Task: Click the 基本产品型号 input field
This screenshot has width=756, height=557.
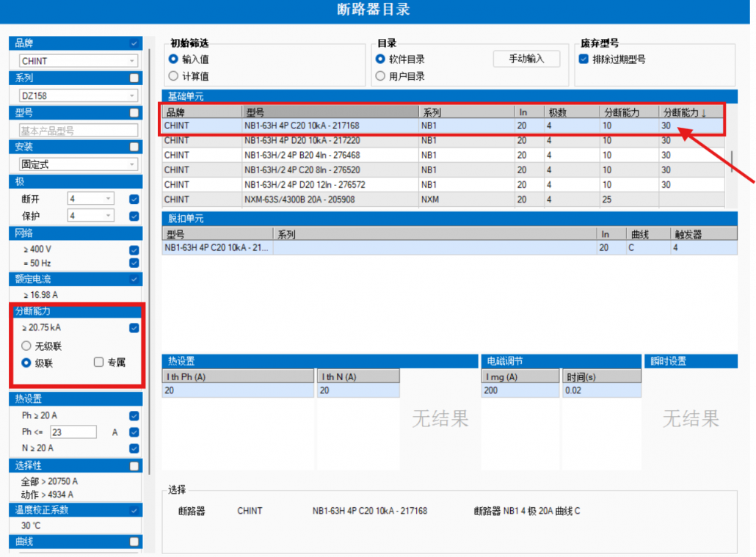Action: click(79, 131)
